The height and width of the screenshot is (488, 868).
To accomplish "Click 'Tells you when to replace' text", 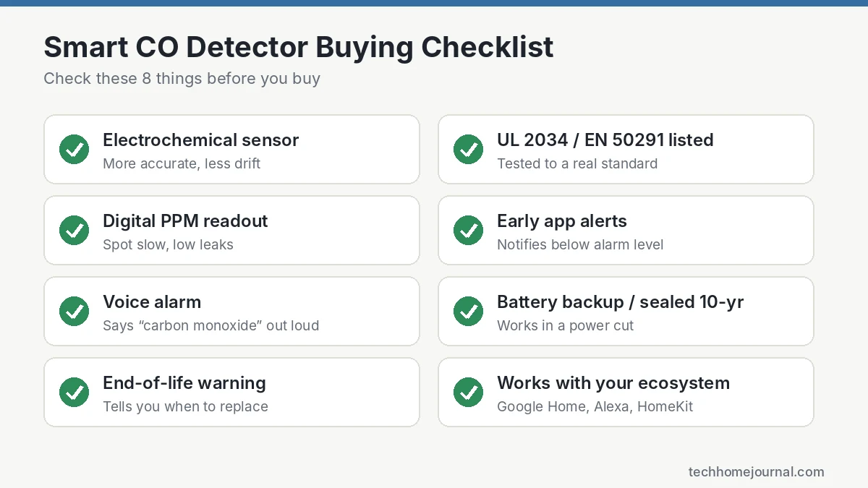I will click(x=185, y=406).
